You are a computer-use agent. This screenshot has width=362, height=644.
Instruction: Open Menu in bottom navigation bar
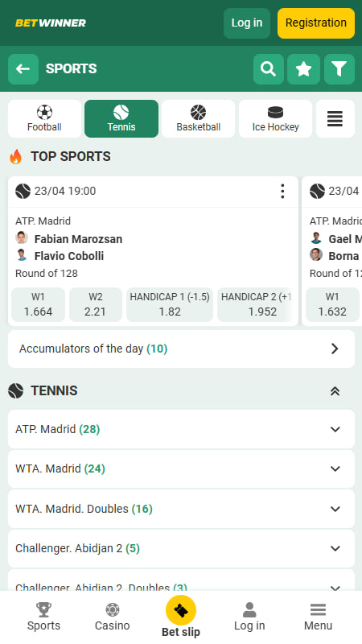point(318,617)
